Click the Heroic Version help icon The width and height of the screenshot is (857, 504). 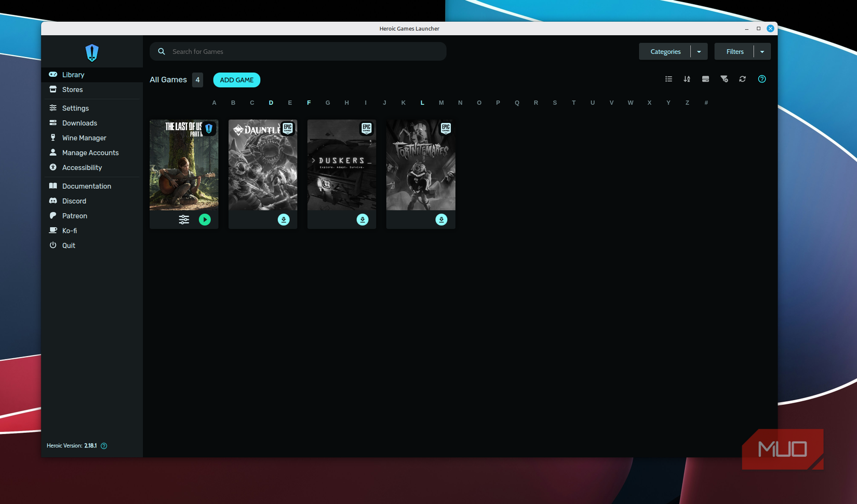(104, 446)
